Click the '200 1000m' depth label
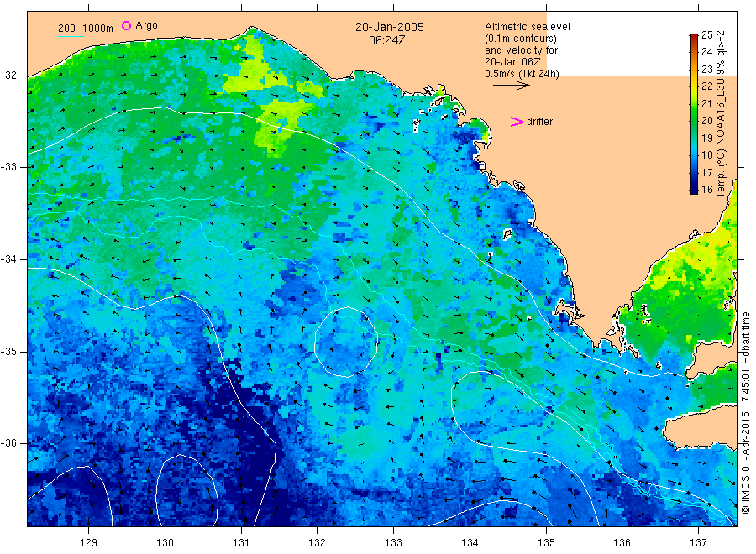756x554 pixels. (86, 29)
